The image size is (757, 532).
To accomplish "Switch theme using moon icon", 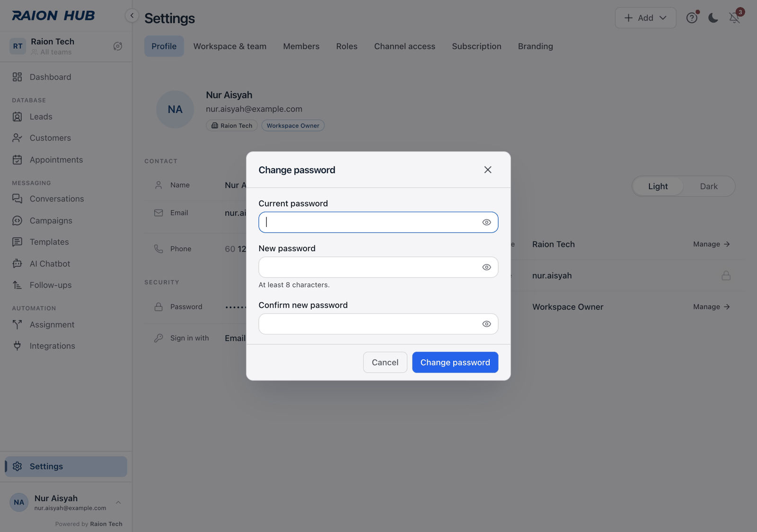I will [x=713, y=18].
